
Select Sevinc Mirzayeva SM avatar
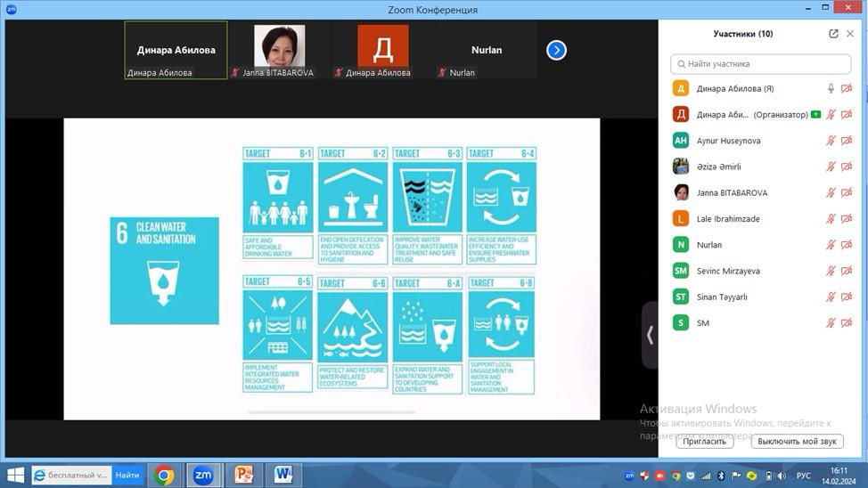click(x=680, y=271)
